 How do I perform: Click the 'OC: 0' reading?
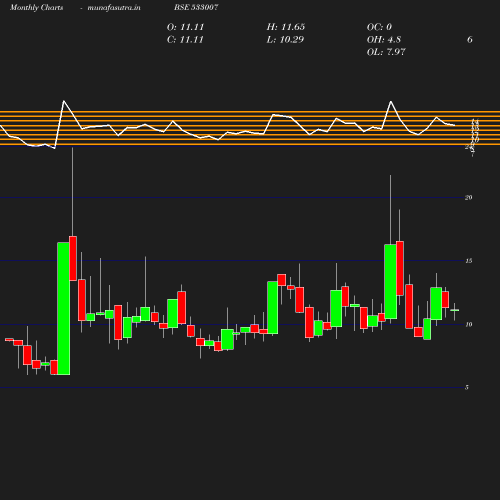(x=379, y=27)
